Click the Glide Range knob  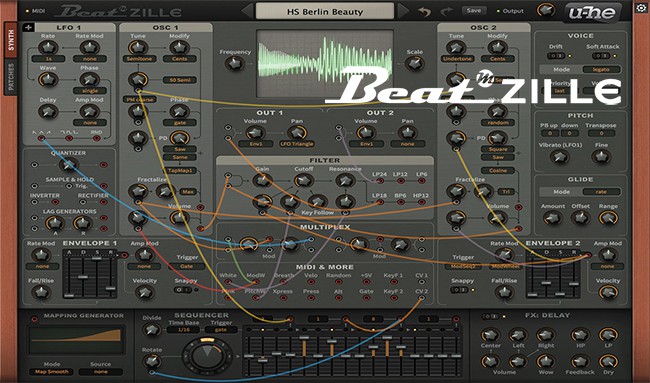click(x=608, y=218)
